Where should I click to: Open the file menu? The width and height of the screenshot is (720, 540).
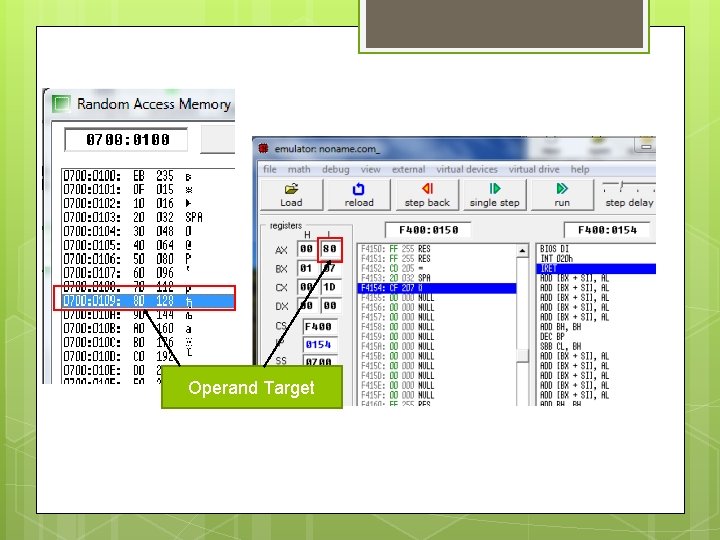(270, 169)
